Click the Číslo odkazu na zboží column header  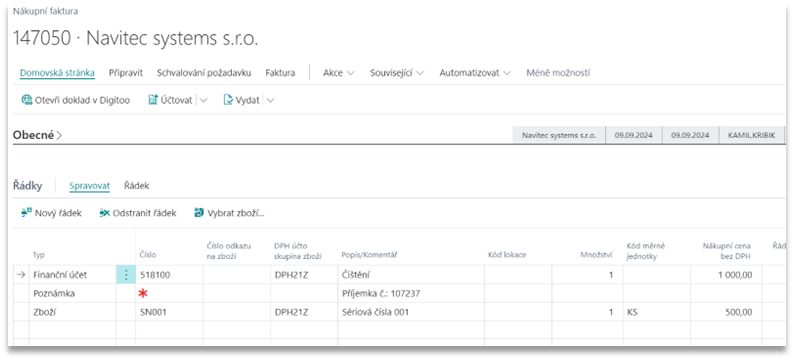229,251
